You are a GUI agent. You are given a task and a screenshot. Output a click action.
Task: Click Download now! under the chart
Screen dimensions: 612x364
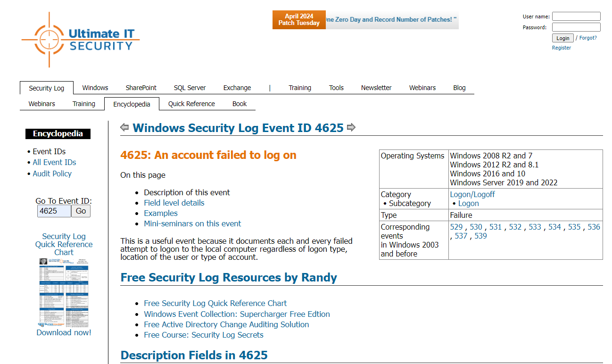[64, 332]
